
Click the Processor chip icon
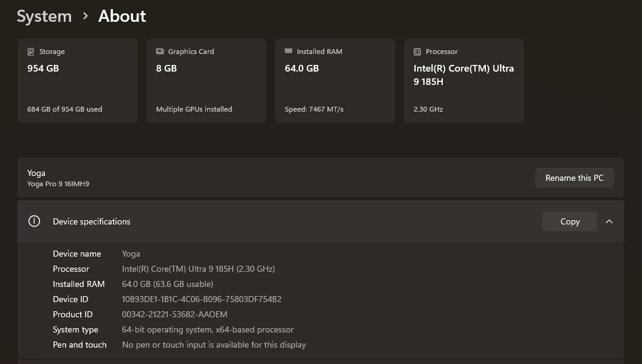coord(417,52)
